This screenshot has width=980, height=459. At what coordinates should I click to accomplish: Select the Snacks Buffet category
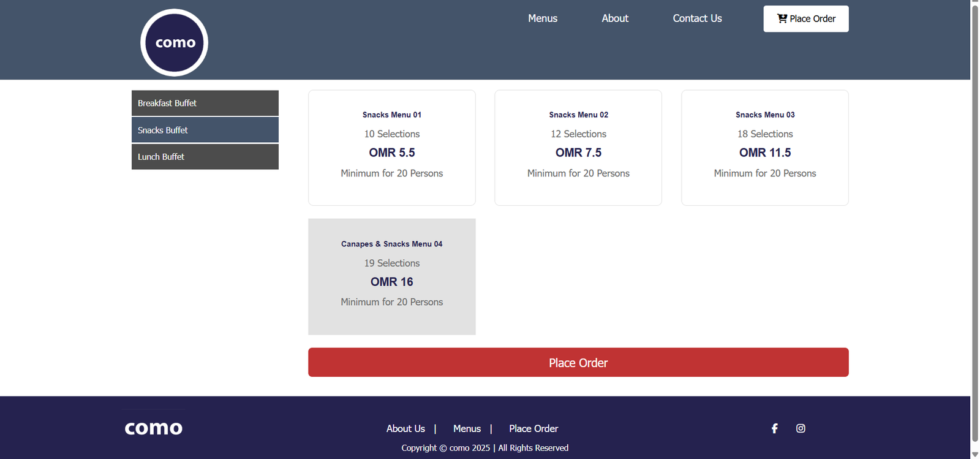[205, 130]
